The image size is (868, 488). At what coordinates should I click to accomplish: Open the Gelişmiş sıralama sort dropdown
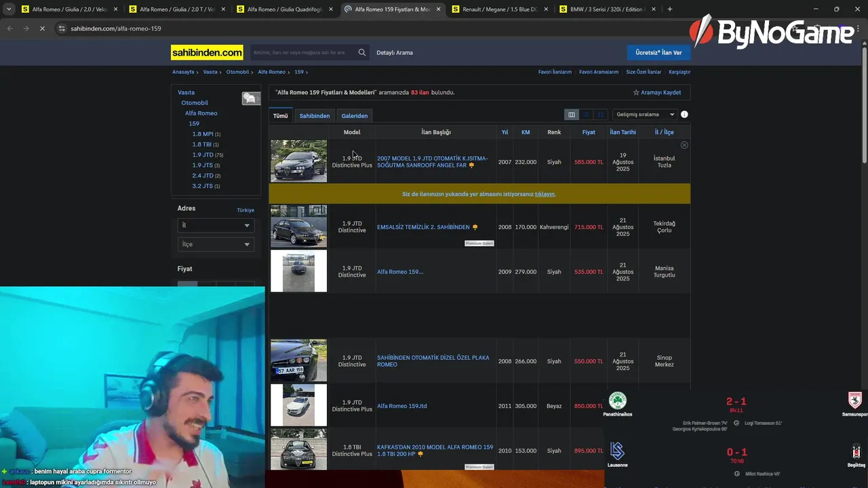[x=645, y=115]
